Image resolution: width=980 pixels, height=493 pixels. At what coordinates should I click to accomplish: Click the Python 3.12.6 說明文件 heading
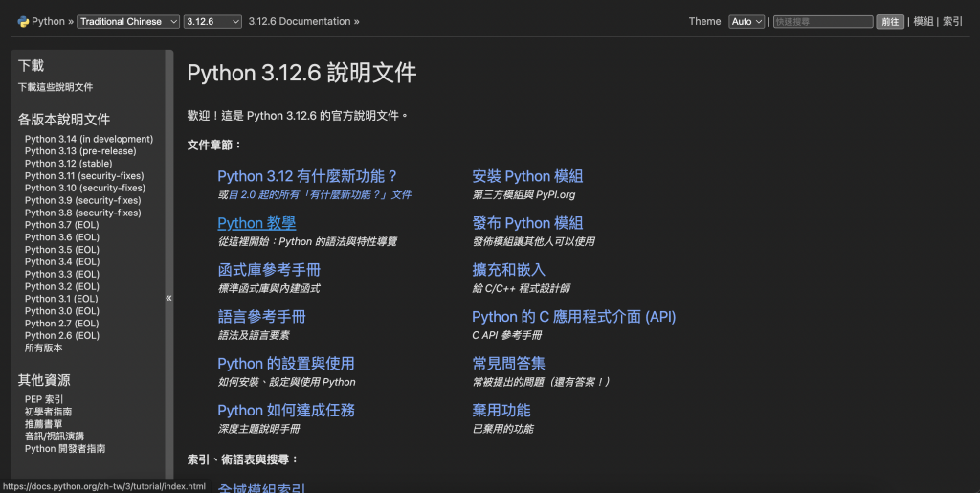[x=301, y=73]
